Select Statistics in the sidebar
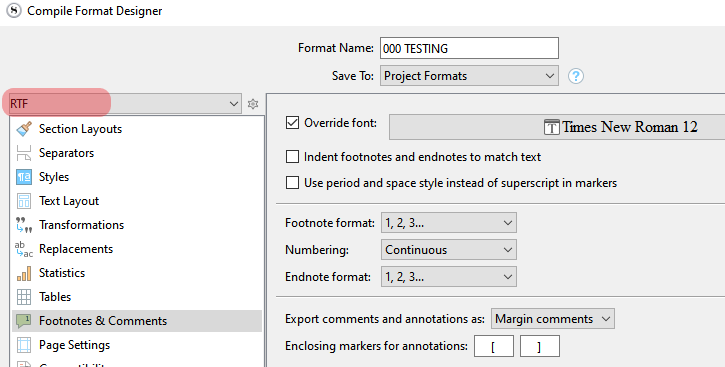This screenshot has height=367, width=725. (x=137, y=273)
